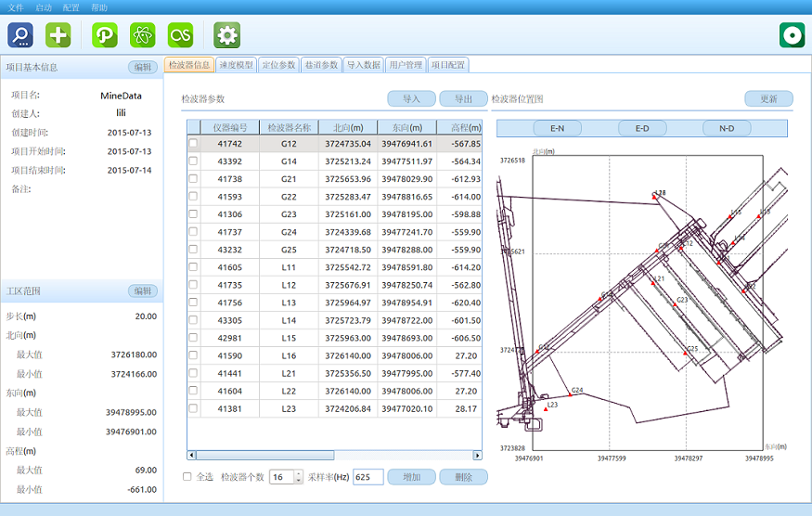
Task: Click the green plus add icon
Action: coord(58,35)
